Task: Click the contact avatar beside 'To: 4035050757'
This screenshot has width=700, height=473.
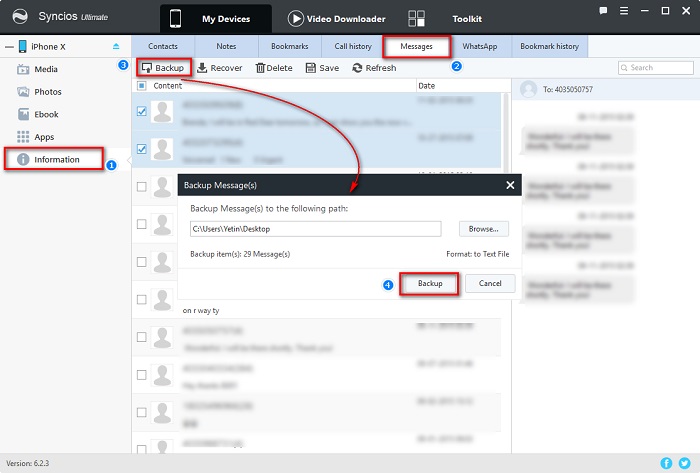Action: (x=529, y=89)
